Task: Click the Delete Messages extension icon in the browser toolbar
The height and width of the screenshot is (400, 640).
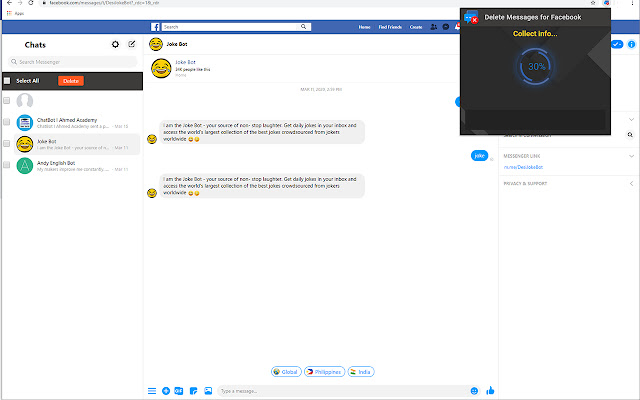Action: (607, 2)
